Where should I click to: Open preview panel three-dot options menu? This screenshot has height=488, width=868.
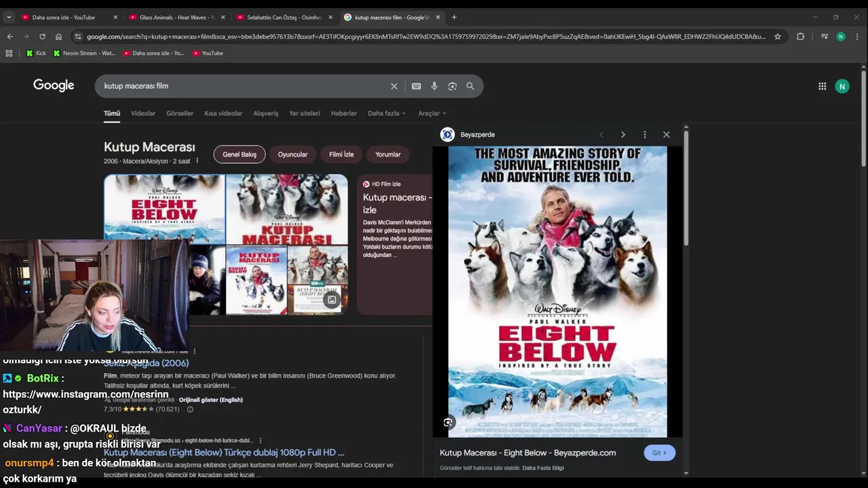[x=644, y=134]
